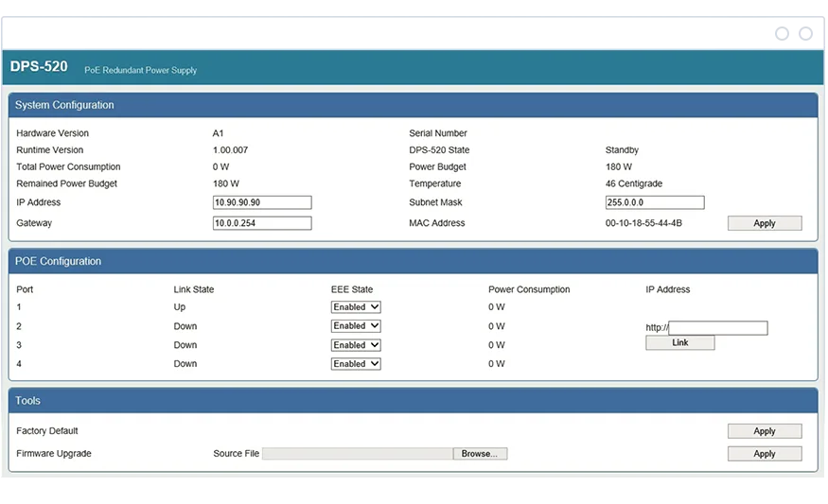828x504 pixels.
Task: Open the EEE State dropdown for port 3
Action: (x=356, y=345)
